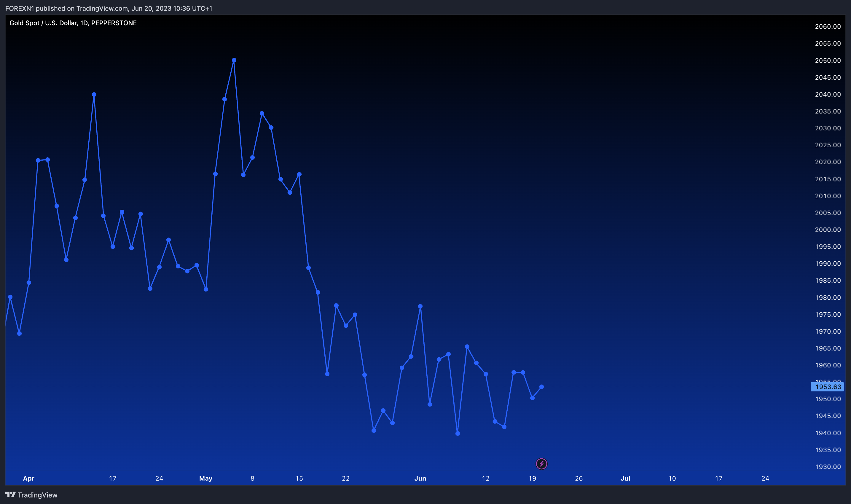Click the 2060.00 price axis label
This screenshot has width=851, height=504.
pyautogui.click(x=828, y=26)
